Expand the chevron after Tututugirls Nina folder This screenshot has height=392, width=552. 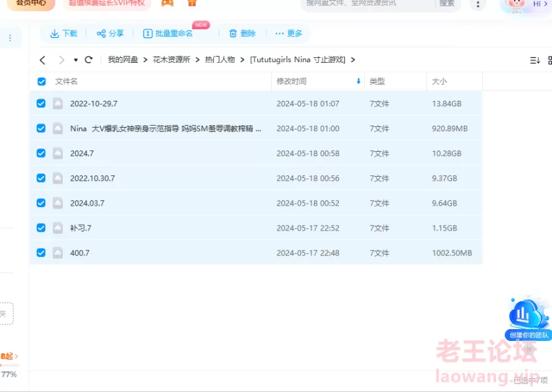(353, 60)
